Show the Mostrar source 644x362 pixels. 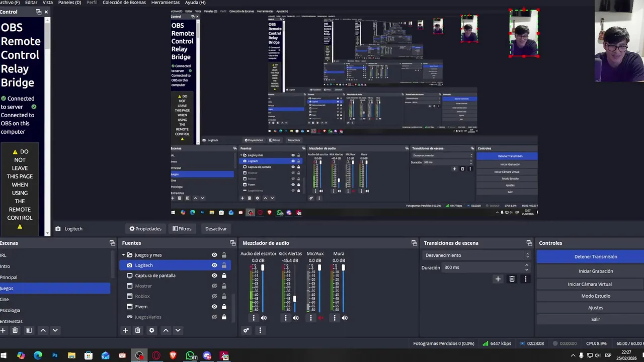click(214, 286)
